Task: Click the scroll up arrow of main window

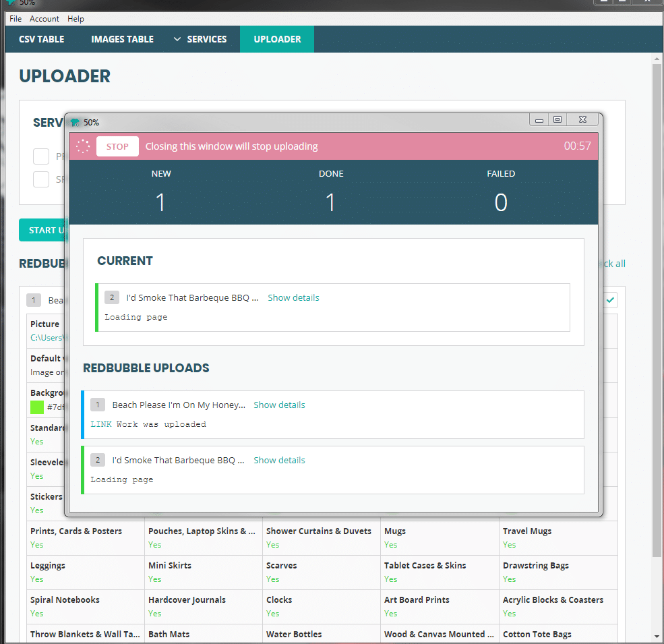Action: (x=657, y=59)
